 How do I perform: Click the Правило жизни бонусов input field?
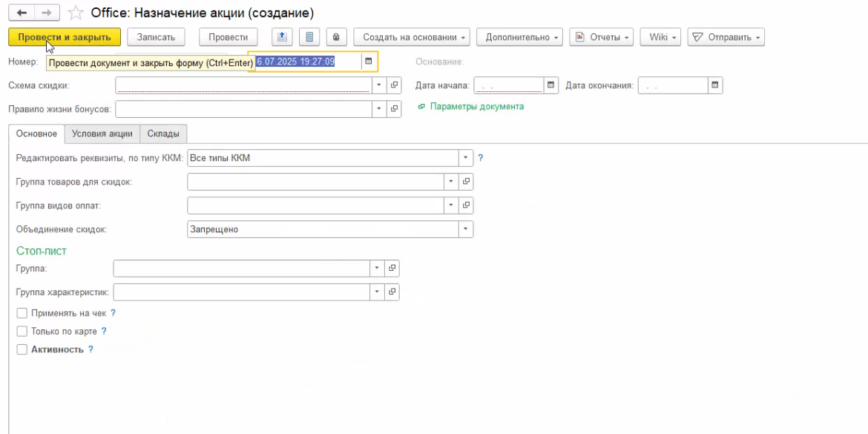point(242,109)
